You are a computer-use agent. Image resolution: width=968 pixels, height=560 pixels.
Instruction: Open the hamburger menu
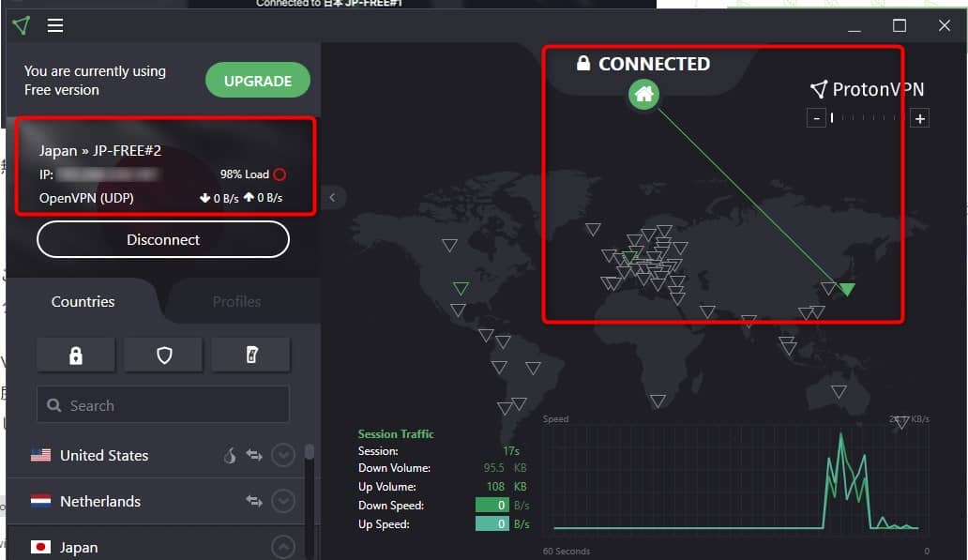click(x=55, y=25)
